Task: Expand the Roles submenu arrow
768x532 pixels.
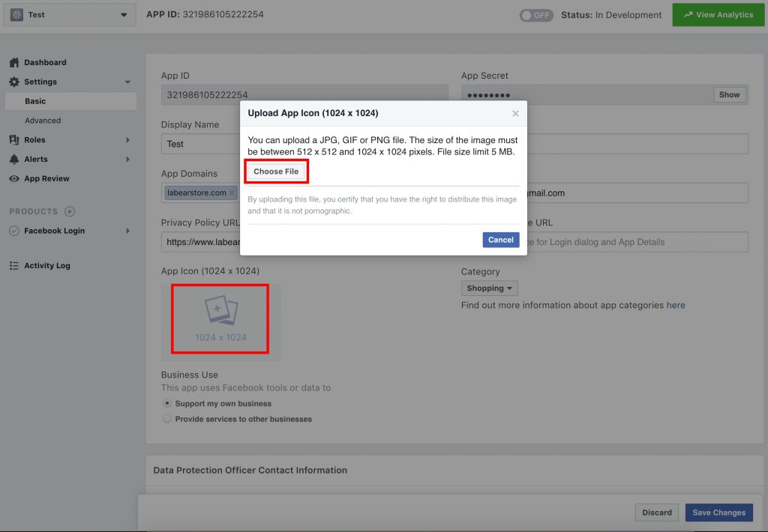Action: point(127,139)
